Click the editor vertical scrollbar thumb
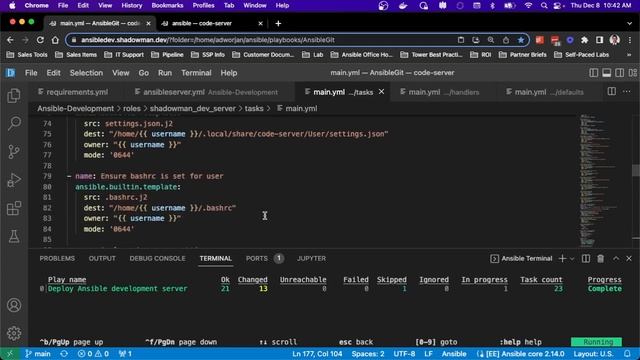 tap(636, 170)
